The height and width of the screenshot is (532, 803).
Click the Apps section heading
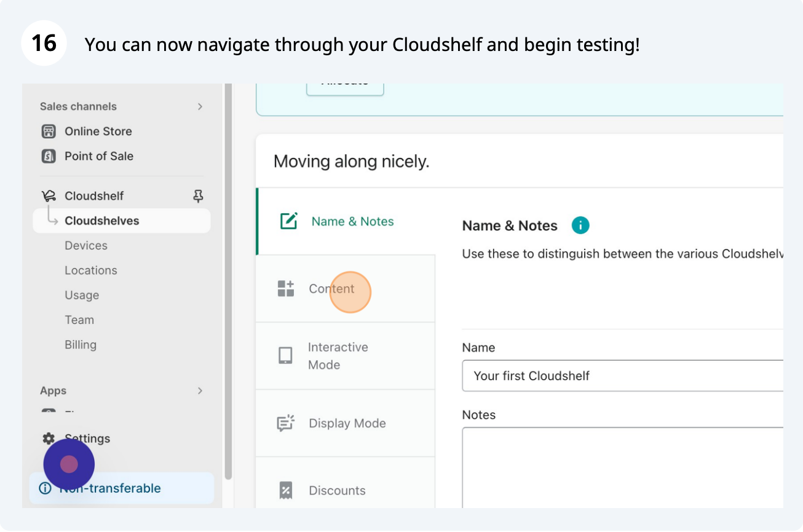click(x=53, y=391)
